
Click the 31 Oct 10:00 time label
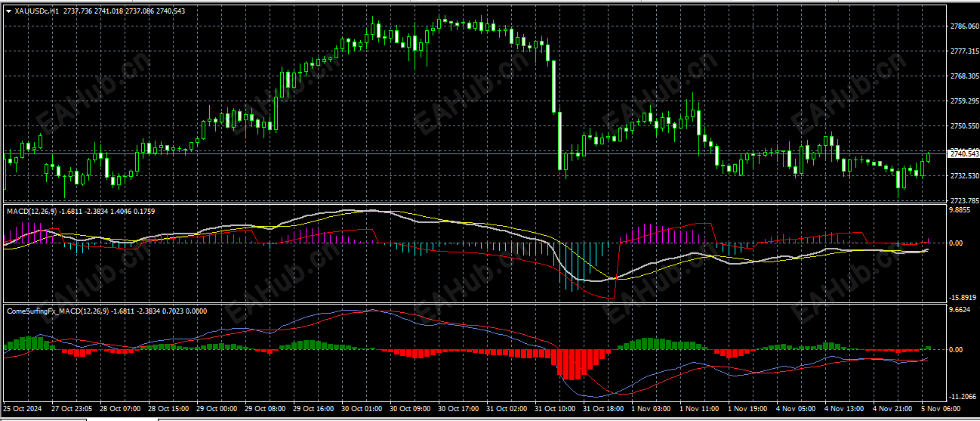(553, 408)
